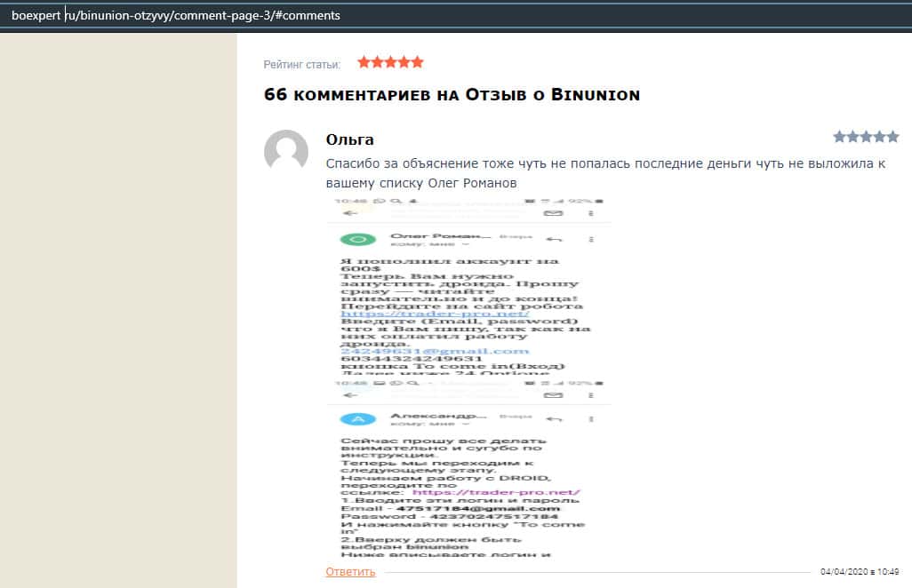Open the second email screenshot from Александр
The height and width of the screenshot is (588, 912).
[469, 468]
